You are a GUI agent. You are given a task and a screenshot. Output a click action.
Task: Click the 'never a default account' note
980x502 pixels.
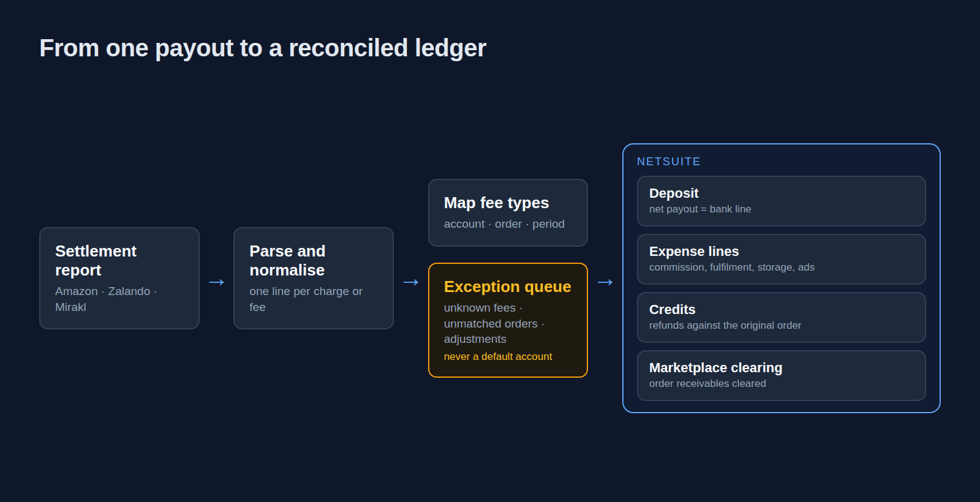pyautogui.click(x=498, y=356)
